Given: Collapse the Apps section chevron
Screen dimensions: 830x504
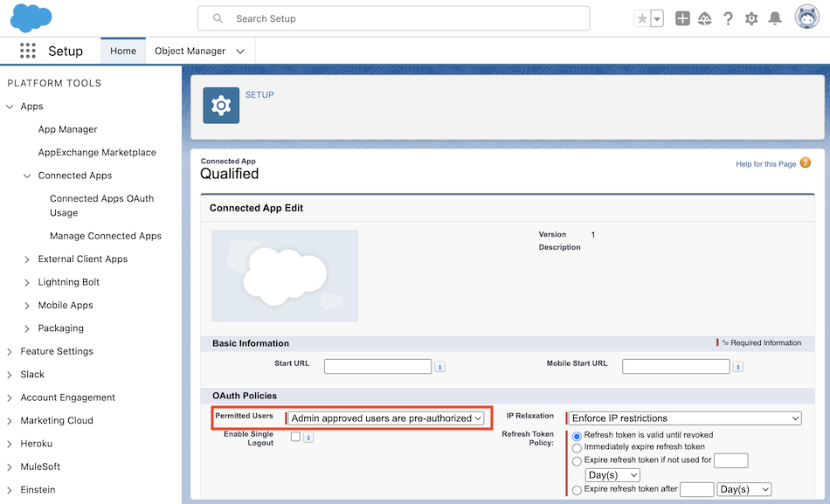Looking at the screenshot, I should [x=10, y=107].
